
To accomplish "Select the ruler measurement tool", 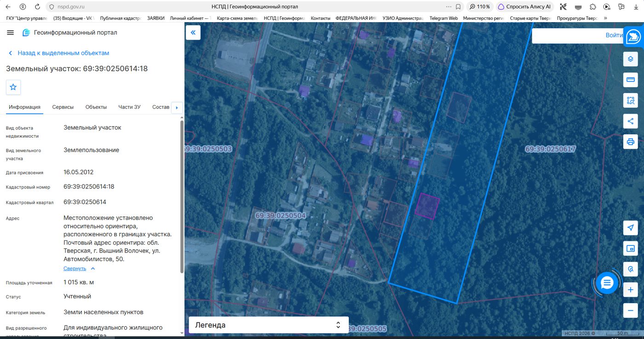I will (x=631, y=80).
